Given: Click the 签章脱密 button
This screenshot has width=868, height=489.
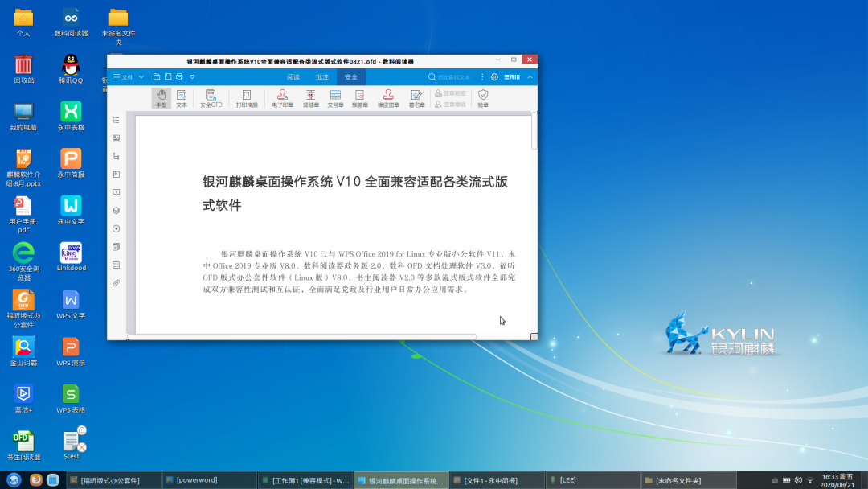Looking at the screenshot, I should [x=450, y=93].
